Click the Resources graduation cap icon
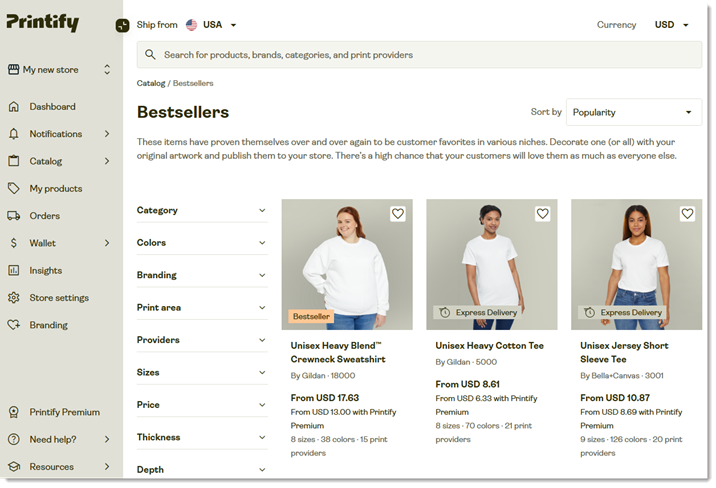Image resolution: width=716 pixels, height=488 pixels. (14, 467)
